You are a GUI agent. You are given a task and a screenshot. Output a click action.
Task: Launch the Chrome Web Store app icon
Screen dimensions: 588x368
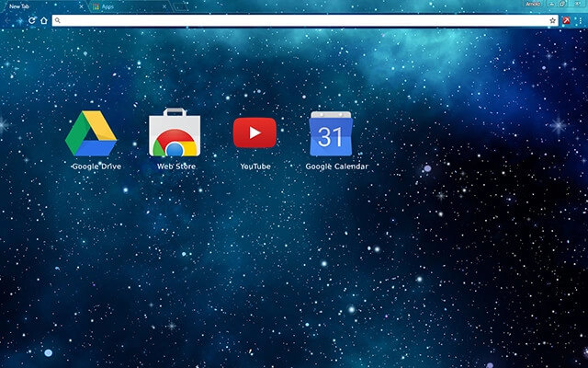[x=175, y=132]
